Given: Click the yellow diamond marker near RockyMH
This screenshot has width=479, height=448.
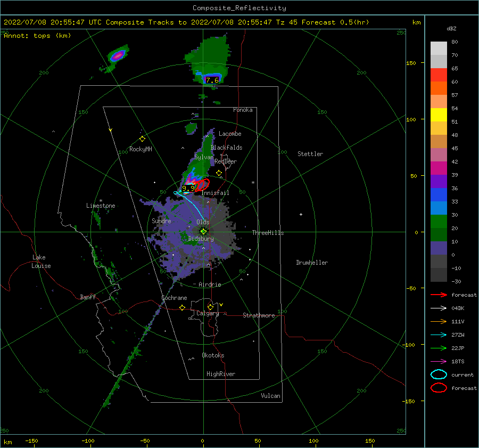Looking at the screenshot, I should click(142, 139).
